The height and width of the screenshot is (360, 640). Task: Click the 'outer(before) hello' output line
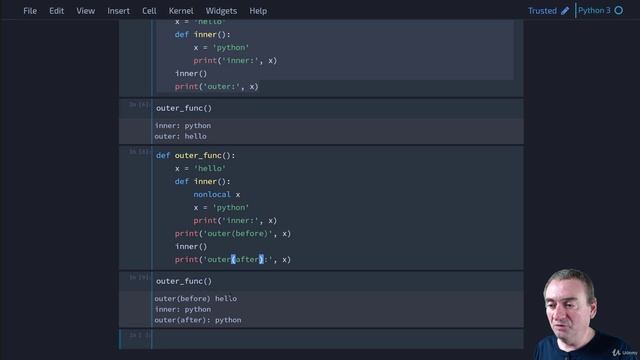[196, 299]
